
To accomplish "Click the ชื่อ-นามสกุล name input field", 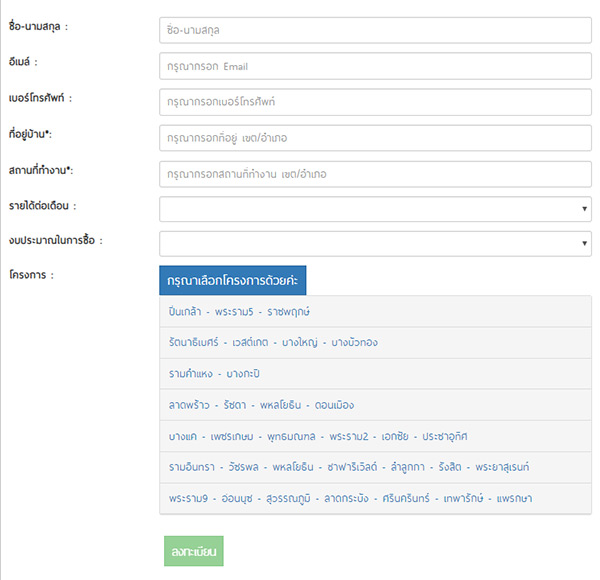I will 375,30.
